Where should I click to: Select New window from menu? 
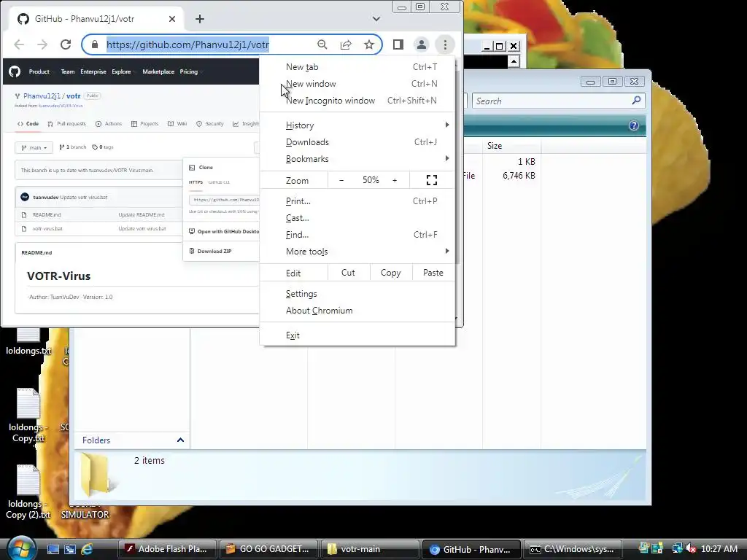pos(357,84)
